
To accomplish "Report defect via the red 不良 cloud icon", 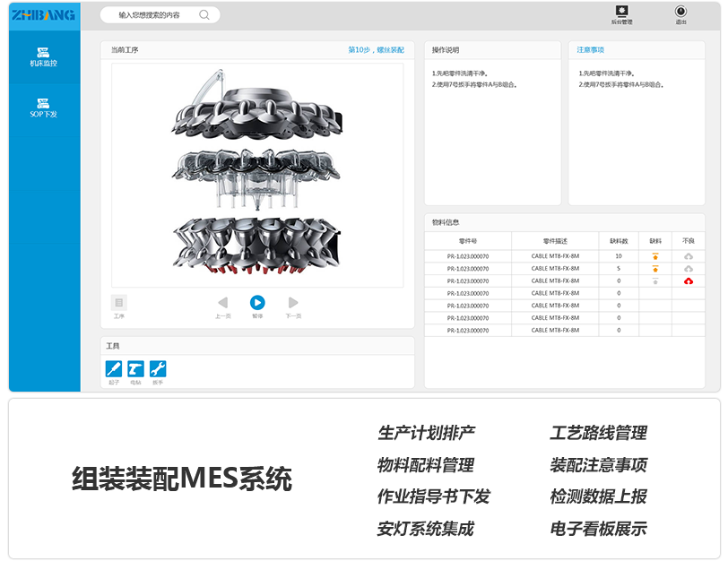I will pyautogui.click(x=689, y=281).
